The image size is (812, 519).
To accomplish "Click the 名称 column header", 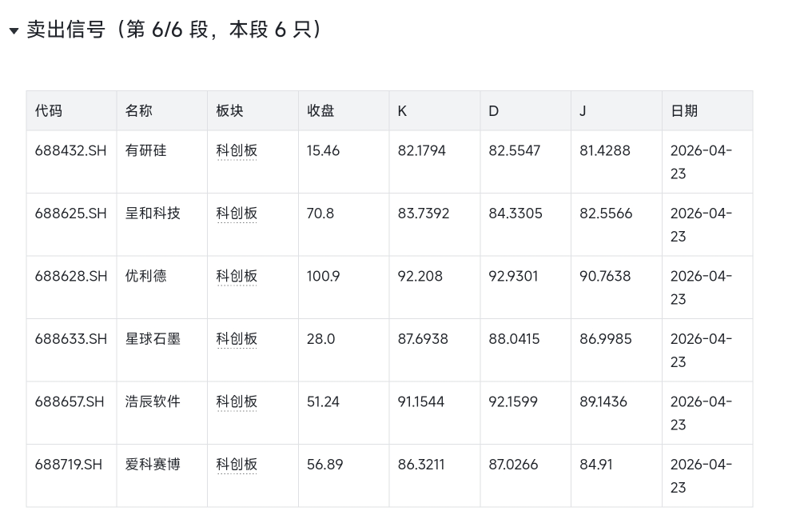I will coord(139,111).
